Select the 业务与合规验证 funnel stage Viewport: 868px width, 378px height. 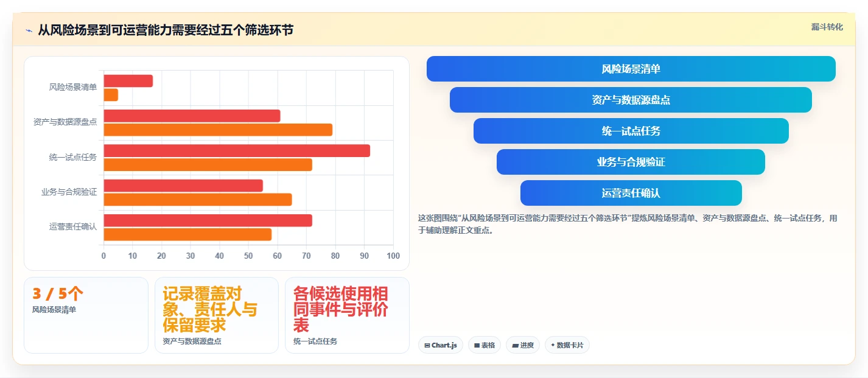click(x=631, y=162)
